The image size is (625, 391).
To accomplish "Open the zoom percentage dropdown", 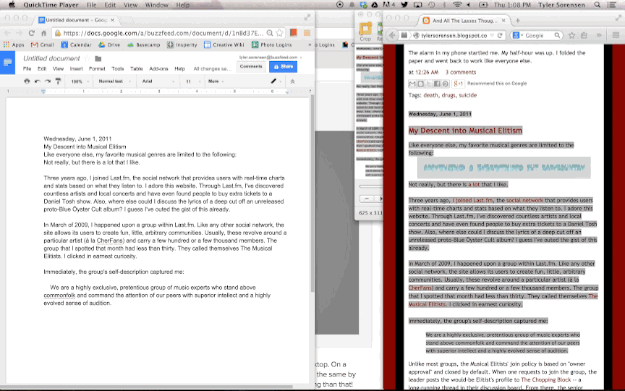I will [79, 81].
